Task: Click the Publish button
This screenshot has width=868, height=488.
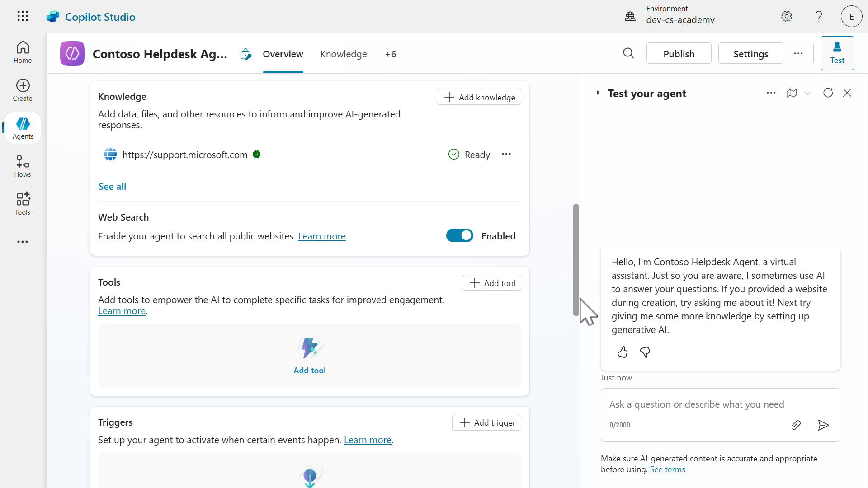Action: coord(678,54)
